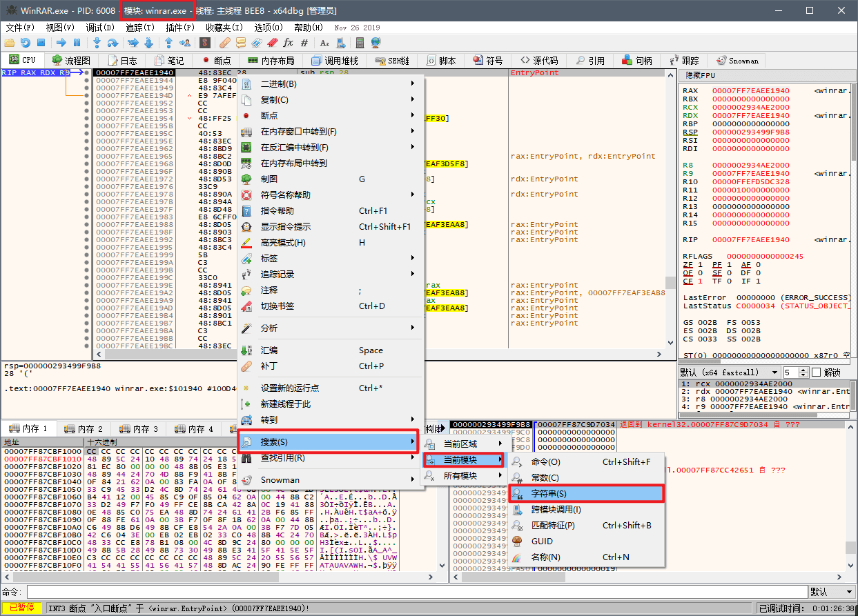This screenshot has width=858, height=616.
Task: Click the trace over toolbar icon
Action: coord(148,42)
